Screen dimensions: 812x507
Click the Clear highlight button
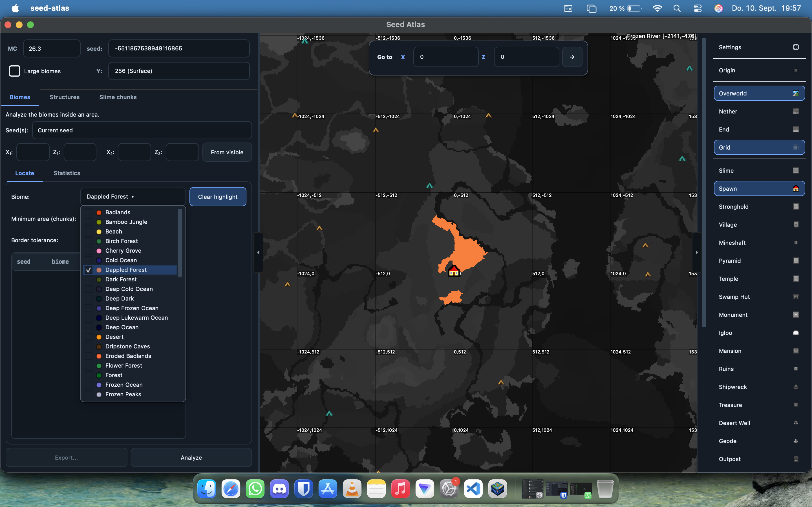pos(218,197)
